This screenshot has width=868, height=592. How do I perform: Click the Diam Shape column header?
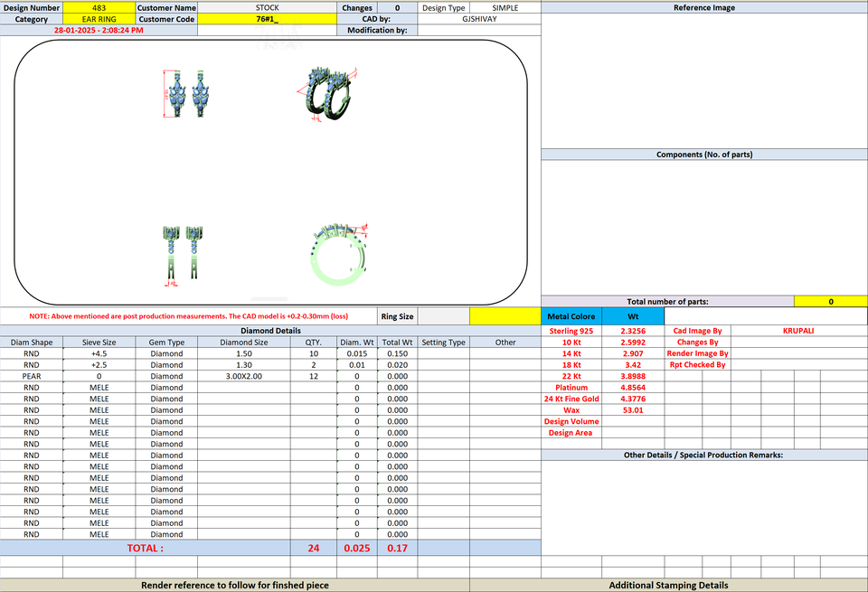click(x=32, y=343)
